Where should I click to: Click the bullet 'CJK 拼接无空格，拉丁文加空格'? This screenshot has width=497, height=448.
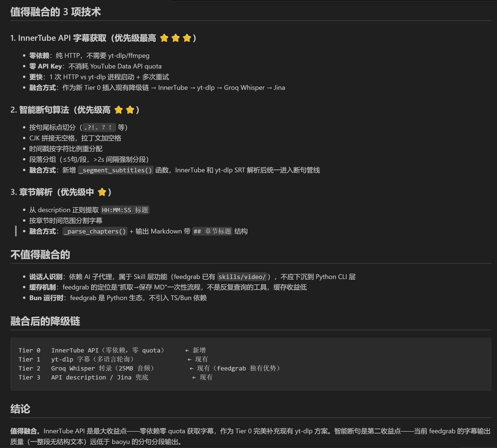click(75, 138)
